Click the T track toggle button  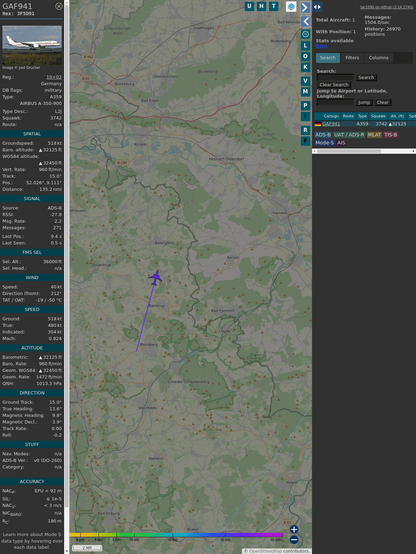(274, 6)
